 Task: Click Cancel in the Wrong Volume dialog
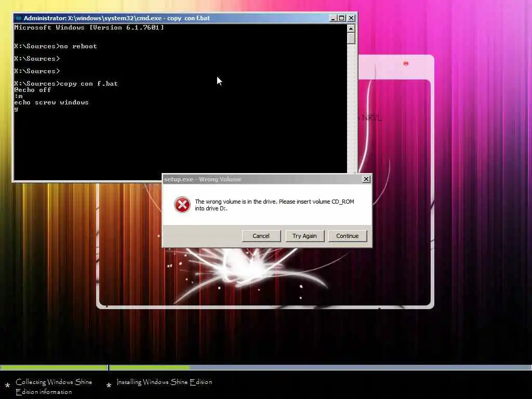coord(261,236)
